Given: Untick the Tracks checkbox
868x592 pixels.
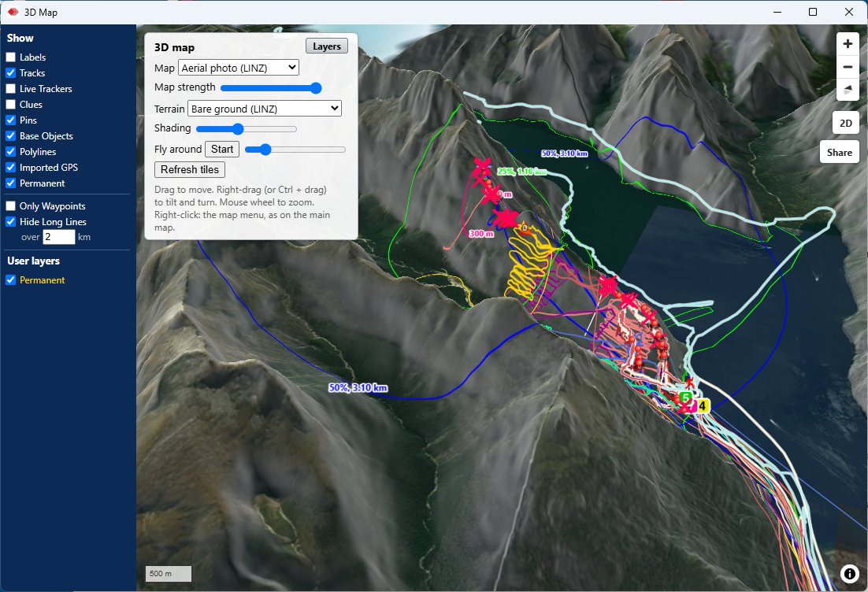Looking at the screenshot, I should (10, 73).
